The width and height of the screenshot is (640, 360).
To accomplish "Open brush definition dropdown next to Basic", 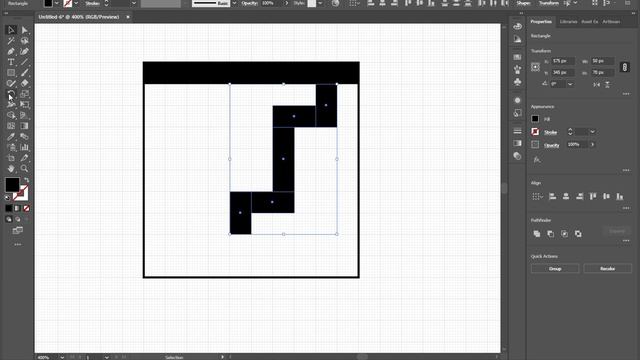I will (234, 3).
